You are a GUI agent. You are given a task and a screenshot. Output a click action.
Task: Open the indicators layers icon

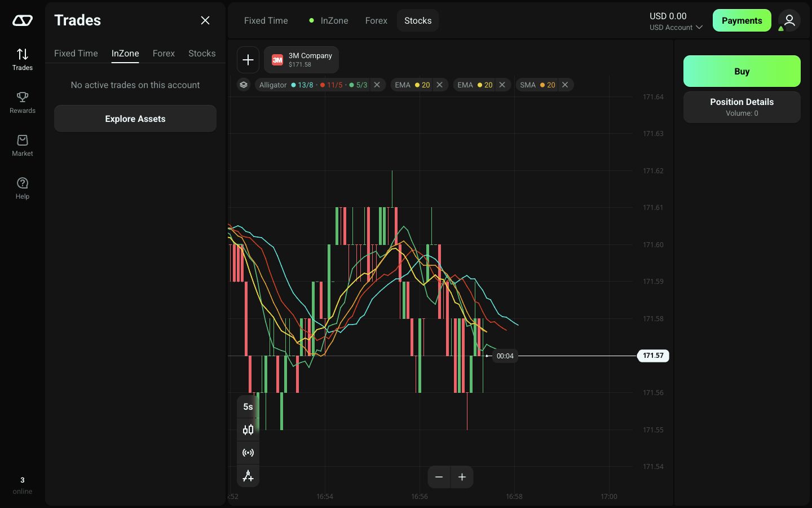[244, 85]
